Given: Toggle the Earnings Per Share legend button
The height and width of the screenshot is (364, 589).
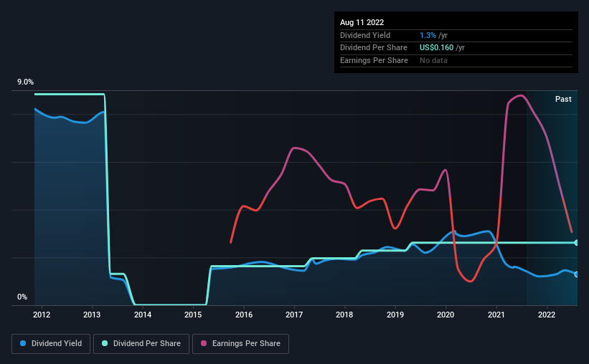Looking at the screenshot, I should (x=240, y=344).
